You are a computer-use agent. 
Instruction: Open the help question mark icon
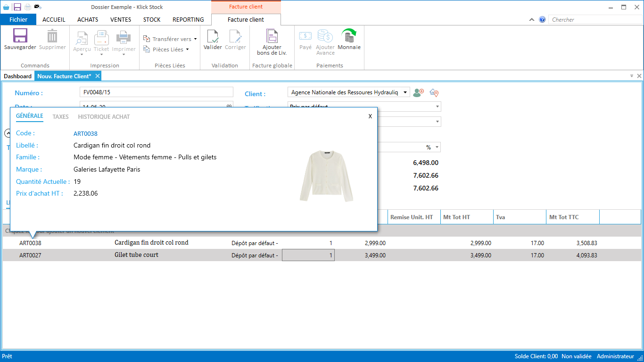(x=542, y=20)
